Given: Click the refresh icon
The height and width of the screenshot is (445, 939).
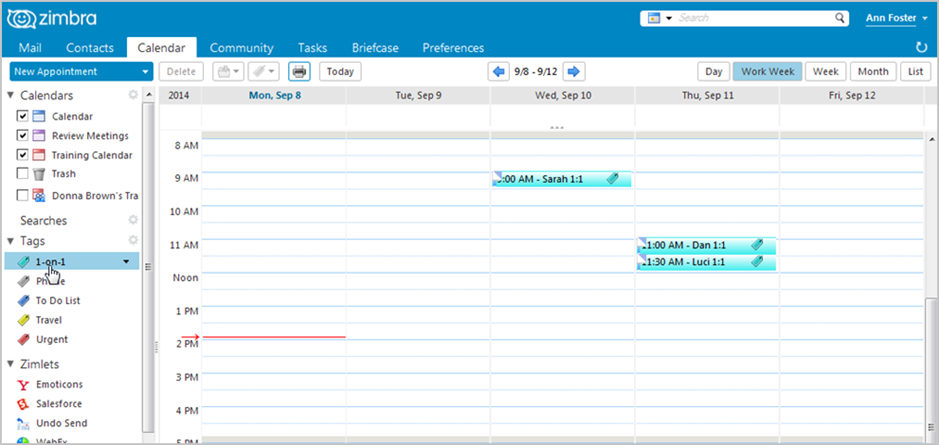Looking at the screenshot, I should [x=922, y=47].
